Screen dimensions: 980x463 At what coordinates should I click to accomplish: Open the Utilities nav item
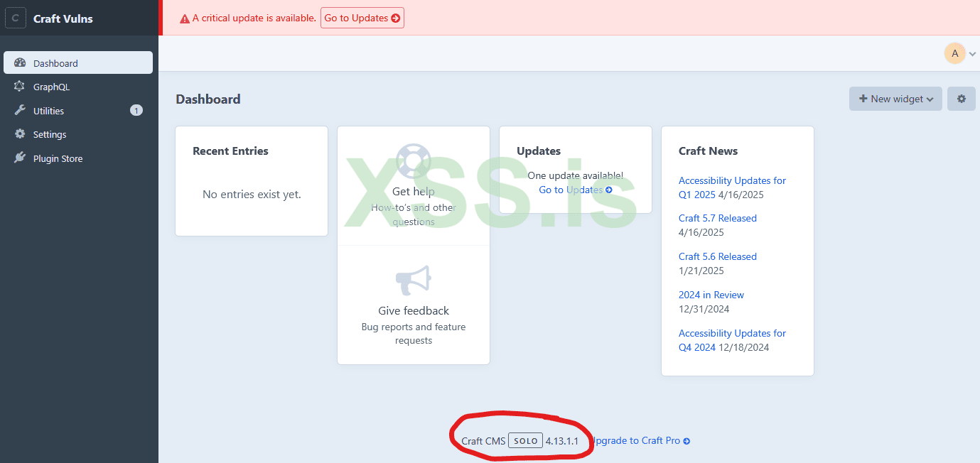click(x=78, y=111)
